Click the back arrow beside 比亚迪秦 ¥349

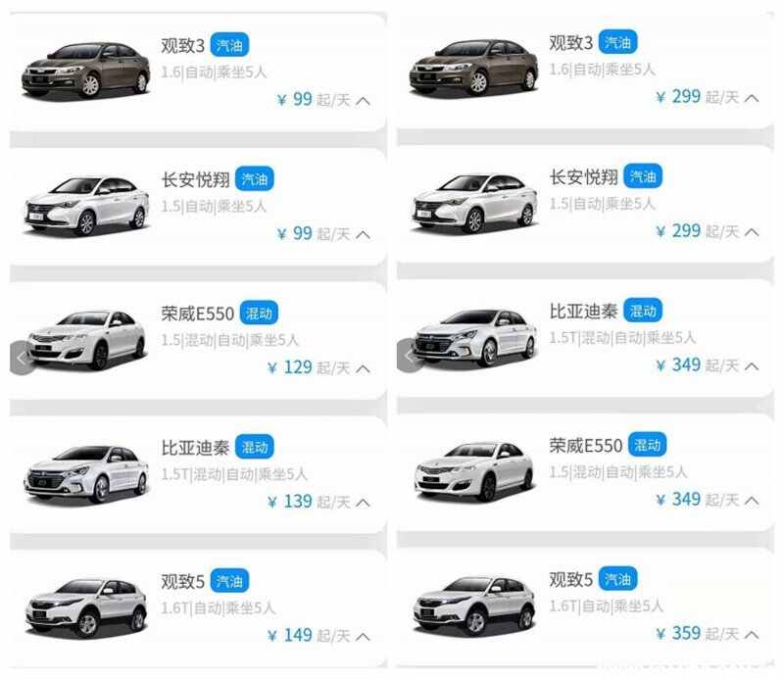[410, 356]
